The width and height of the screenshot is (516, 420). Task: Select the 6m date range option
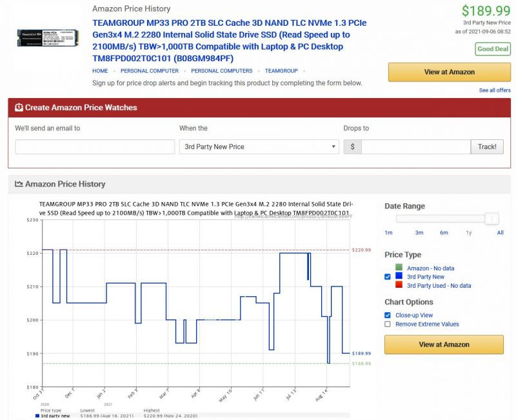444,233
